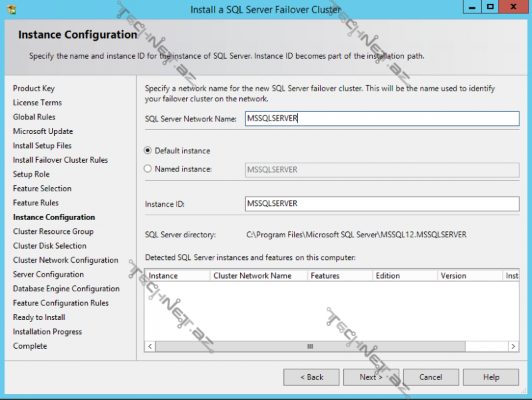The width and height of the screenshot is (532, 400).
Task: Select the Default instance radio button
Action: (148, 151)
